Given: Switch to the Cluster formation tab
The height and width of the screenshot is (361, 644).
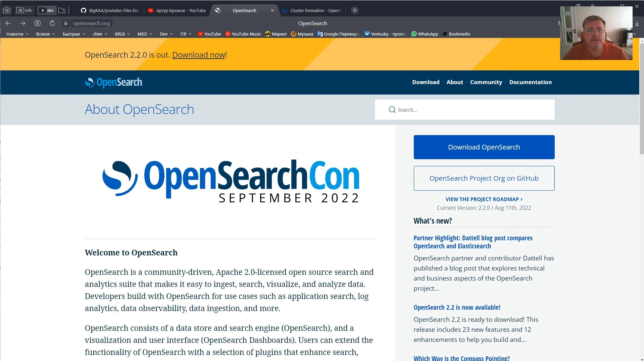Looking at the screenshot, I should click(312, 10).
